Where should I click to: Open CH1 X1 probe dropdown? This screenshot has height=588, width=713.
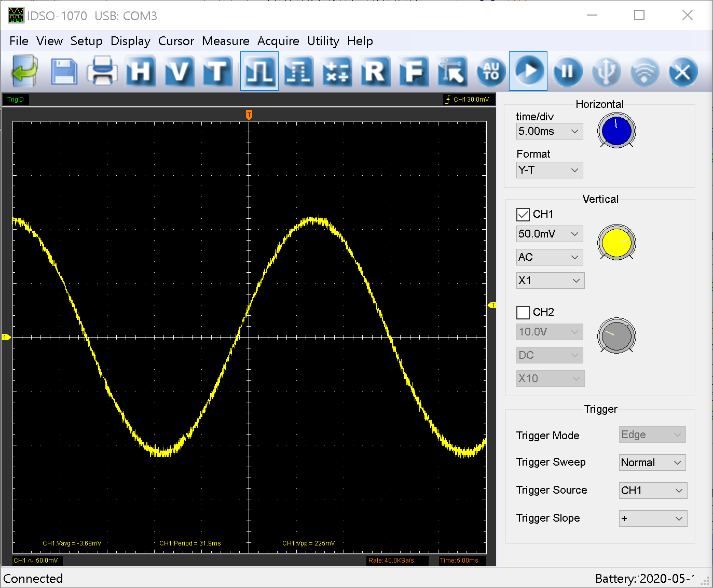click(550, 281)
